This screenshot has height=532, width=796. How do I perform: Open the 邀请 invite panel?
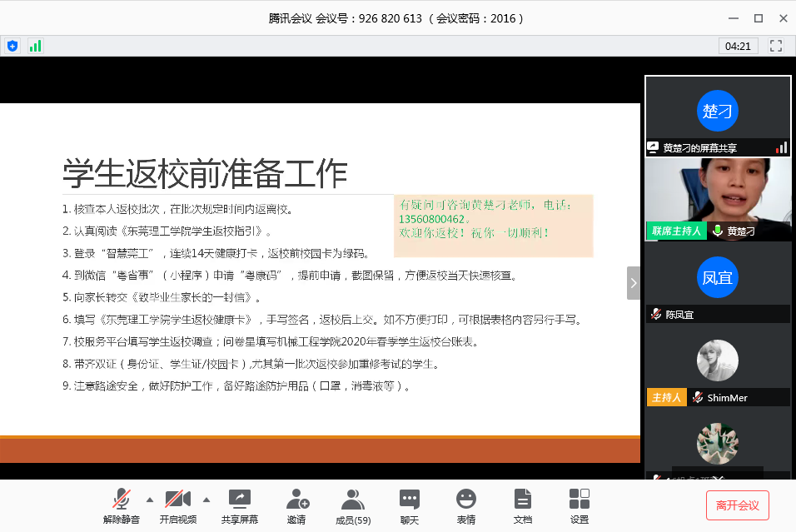pos(296,506)
